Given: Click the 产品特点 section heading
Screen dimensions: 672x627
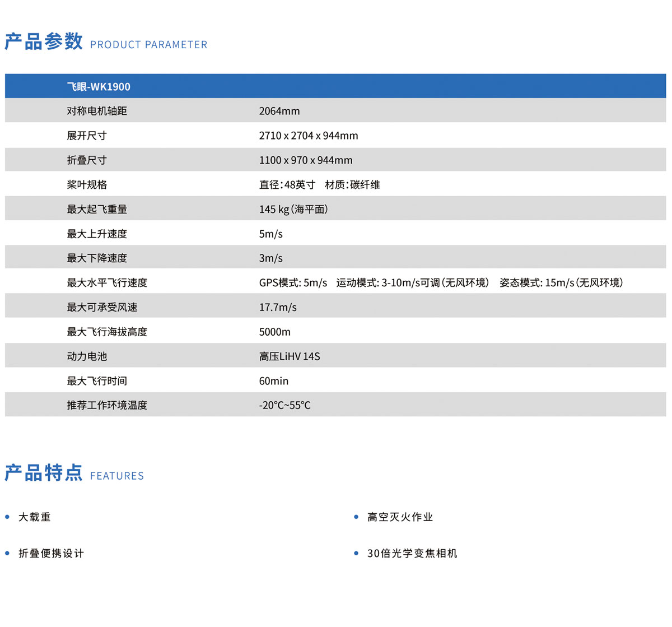Looking at the screenshot, I should (44, 473).
